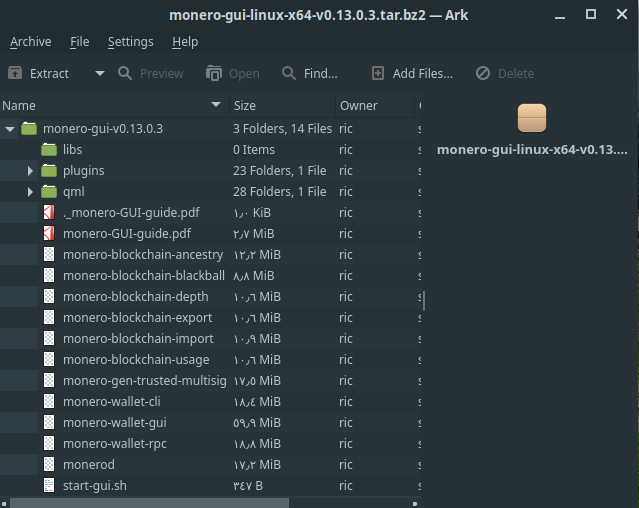This screenshot has width=639, height=508.
Task: Select the 'monero-wallet-gui' file name
Action: (115, 422)
